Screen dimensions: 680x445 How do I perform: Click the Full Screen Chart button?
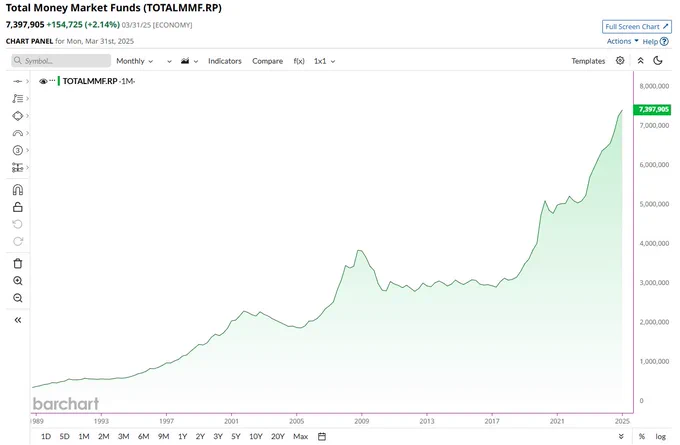[637, 26]
